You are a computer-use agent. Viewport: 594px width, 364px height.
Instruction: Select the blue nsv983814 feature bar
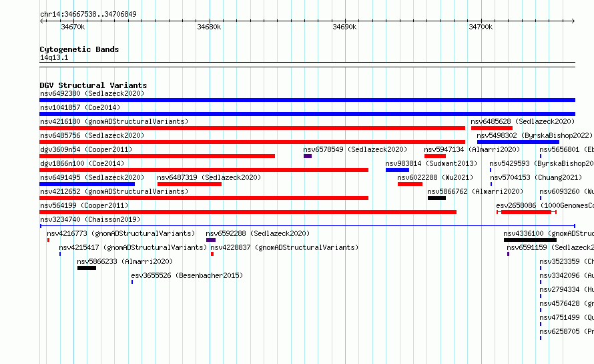coord(397,170)
